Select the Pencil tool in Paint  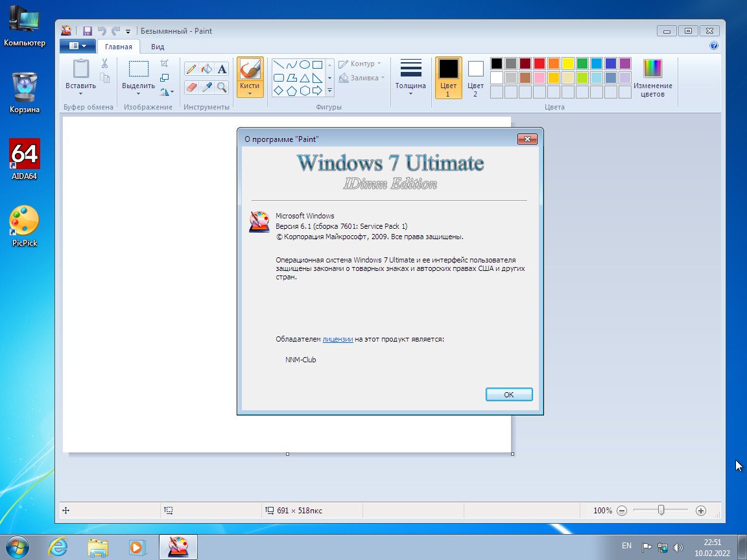[191, 69]
